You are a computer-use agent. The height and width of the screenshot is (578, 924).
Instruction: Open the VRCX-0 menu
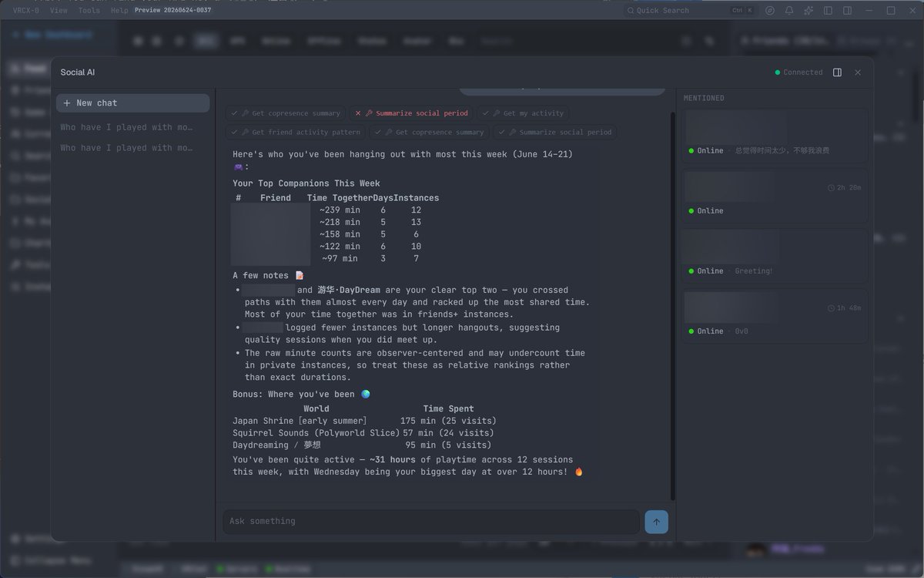pos(26,11)
